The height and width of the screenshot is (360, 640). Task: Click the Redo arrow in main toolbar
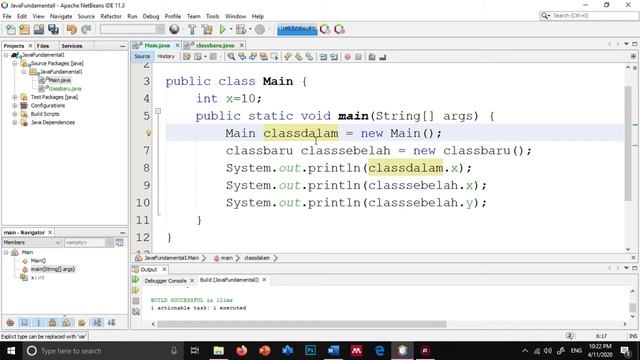click(x=86, y=29)
